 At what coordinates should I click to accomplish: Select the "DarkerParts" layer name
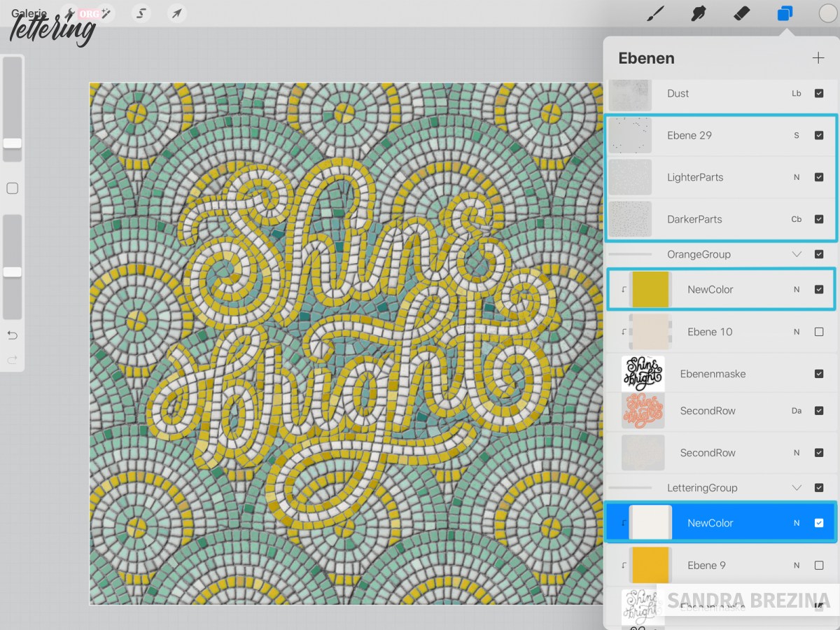694,219
